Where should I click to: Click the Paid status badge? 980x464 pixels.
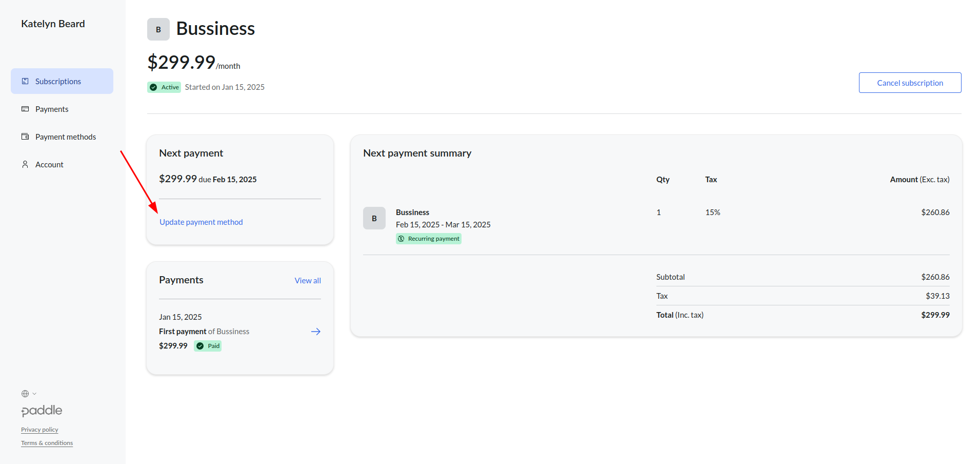pyautogui.click(x=207, y=345)
